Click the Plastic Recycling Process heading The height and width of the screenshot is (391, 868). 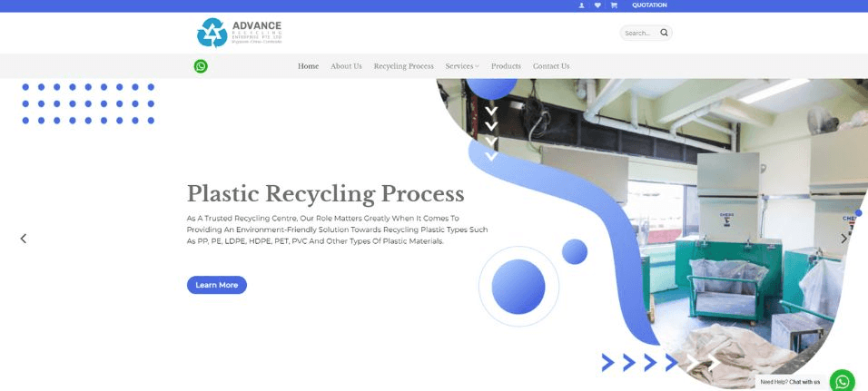pyautogui.click(x=325, y=193)
